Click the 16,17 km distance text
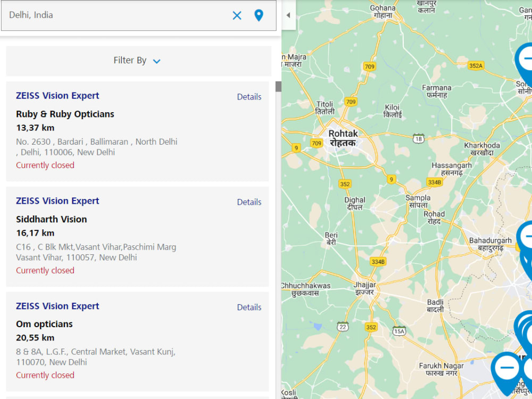The height and width of the screenshot is (399, 532). tap(35, 233)
